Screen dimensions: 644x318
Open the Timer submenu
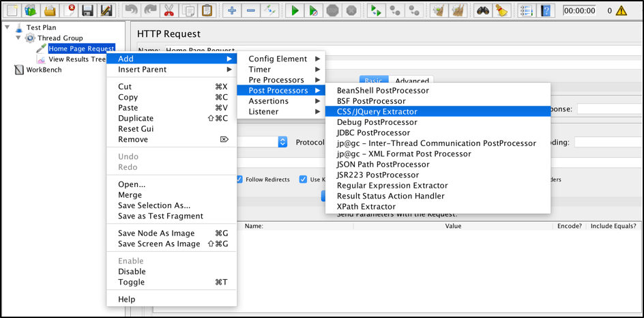click(x=281, y=70)
